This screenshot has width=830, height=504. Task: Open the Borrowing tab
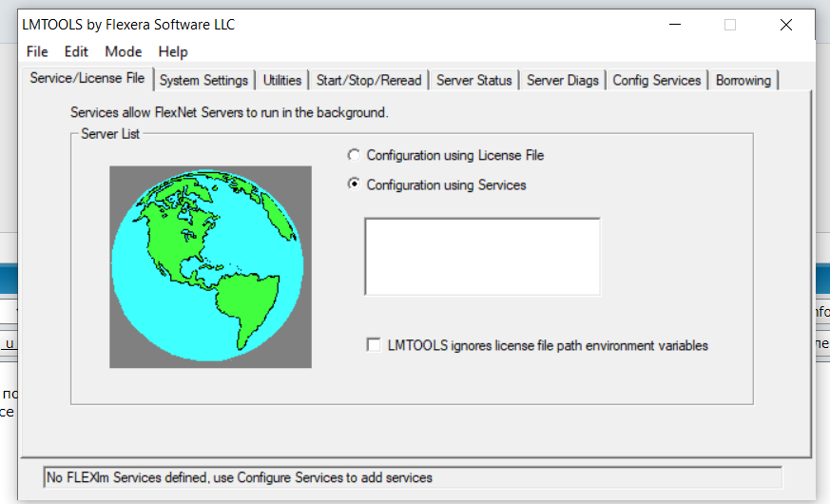pos(743,80)
